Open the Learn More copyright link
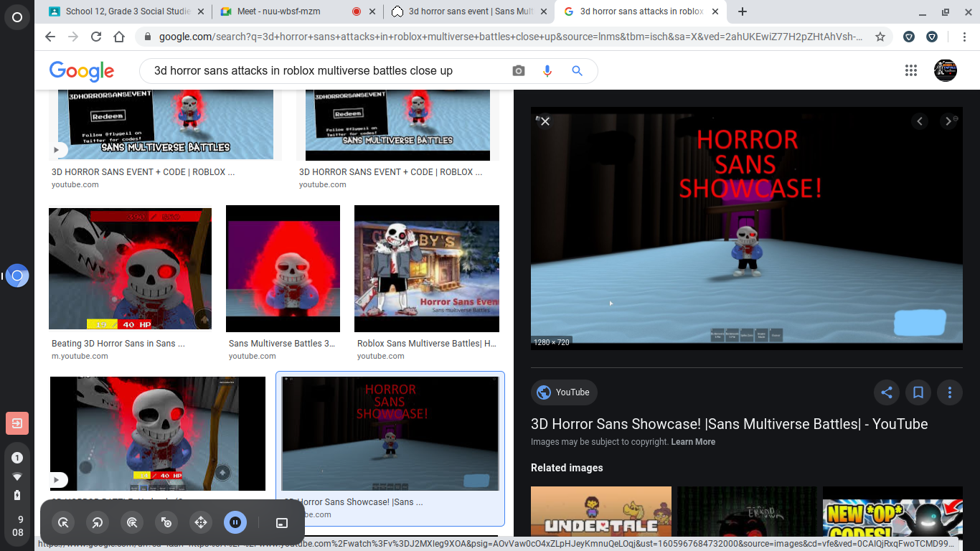 [693, 442]
